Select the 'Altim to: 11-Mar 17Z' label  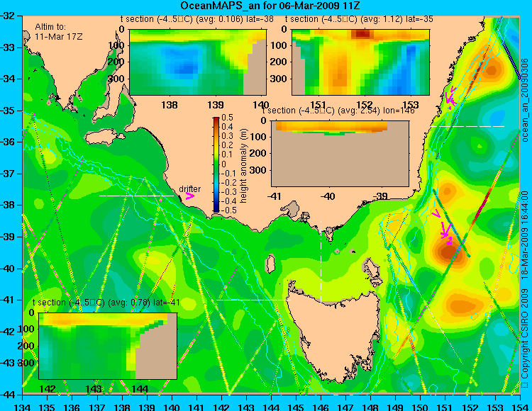pos(58,31)
